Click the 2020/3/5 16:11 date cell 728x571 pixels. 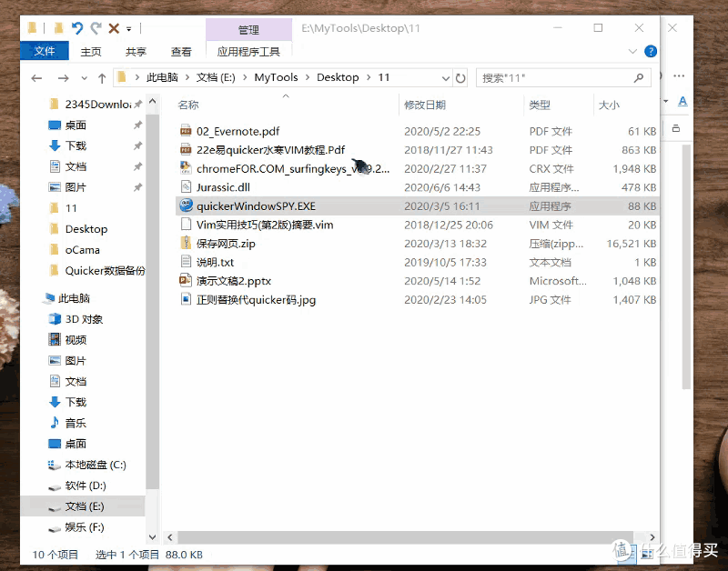coord(441,206)
